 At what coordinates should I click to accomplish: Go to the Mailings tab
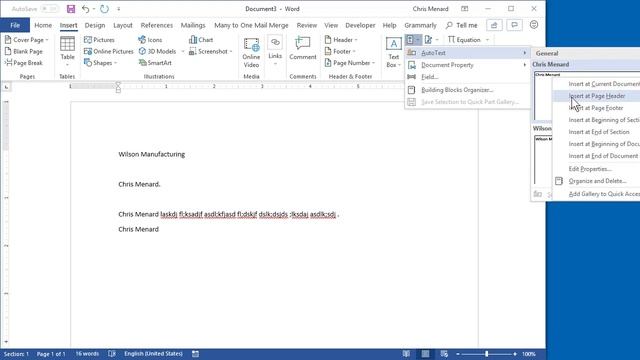(x=193, y=25)
